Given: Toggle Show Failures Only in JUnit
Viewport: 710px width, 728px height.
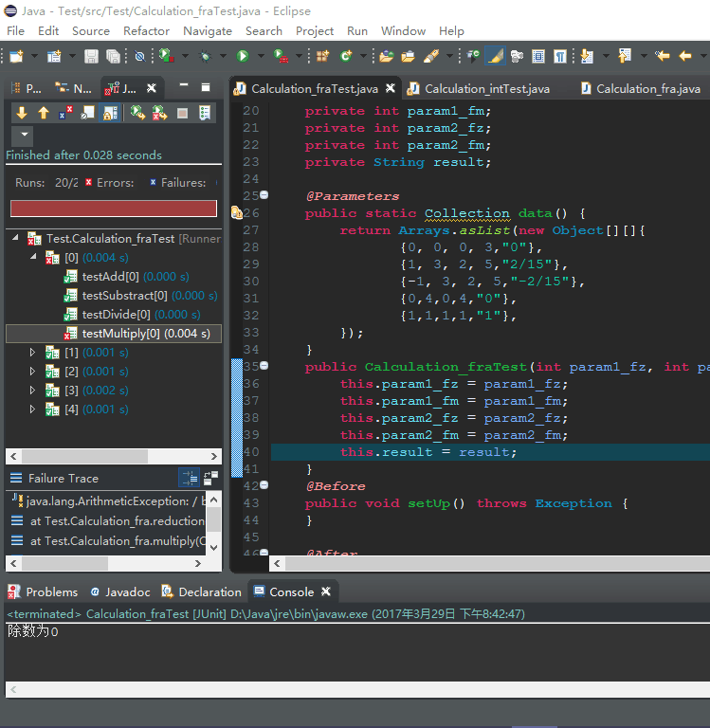Looking at the screenshot, I should (x=65, y=113).
